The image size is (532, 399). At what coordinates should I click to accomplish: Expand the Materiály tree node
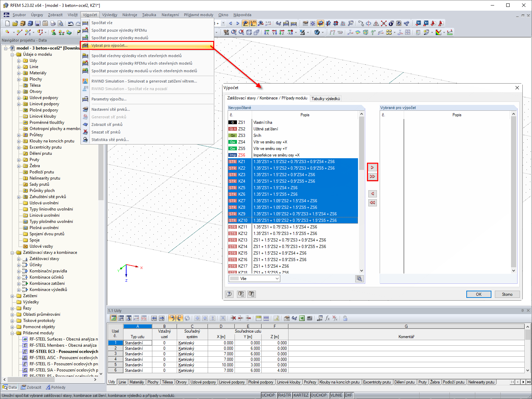point(19,73)
